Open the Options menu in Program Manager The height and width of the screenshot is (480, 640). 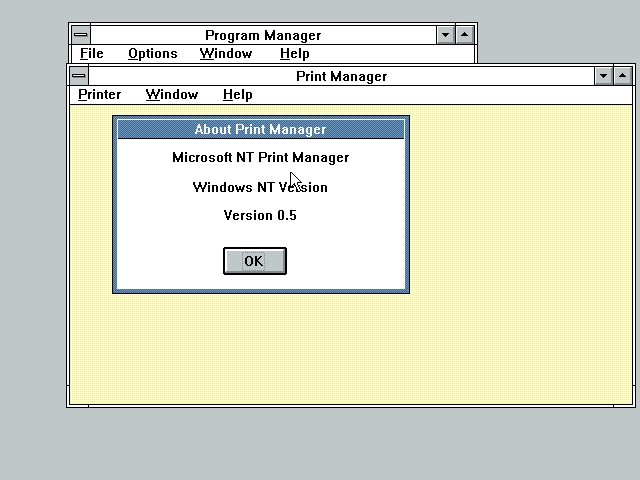coord(153,53)
